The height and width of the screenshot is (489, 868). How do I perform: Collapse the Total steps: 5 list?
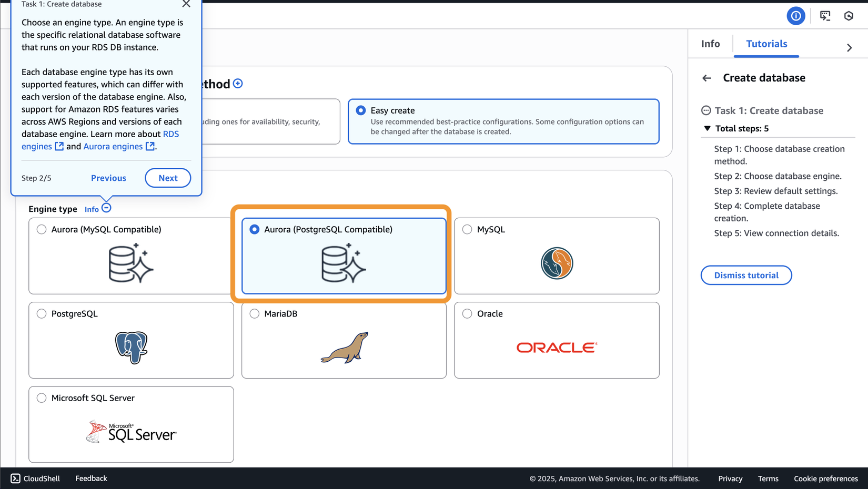pos(707,128)
